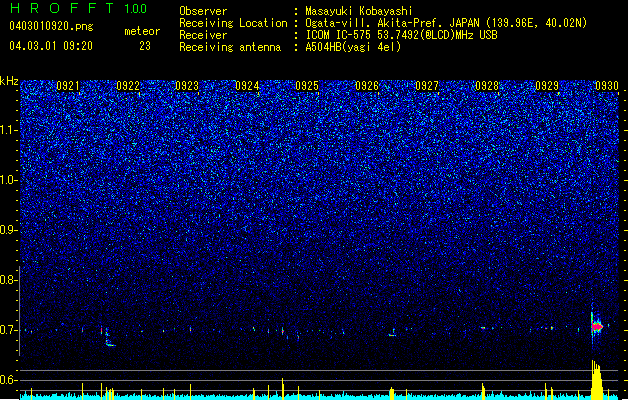Image resolution: width=629 pixels, height=400 pixels.
Task: Click the 0924 time marker
Action: click(247, 85)
